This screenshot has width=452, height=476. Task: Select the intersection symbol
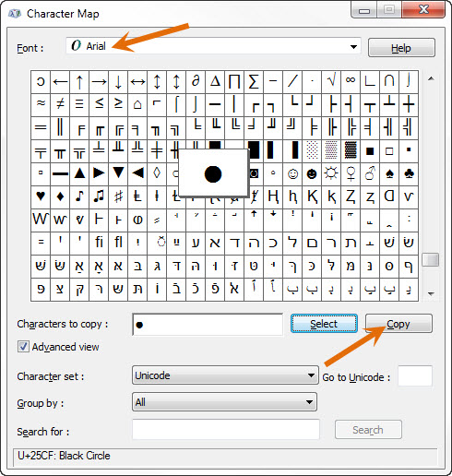click(389, 82)
